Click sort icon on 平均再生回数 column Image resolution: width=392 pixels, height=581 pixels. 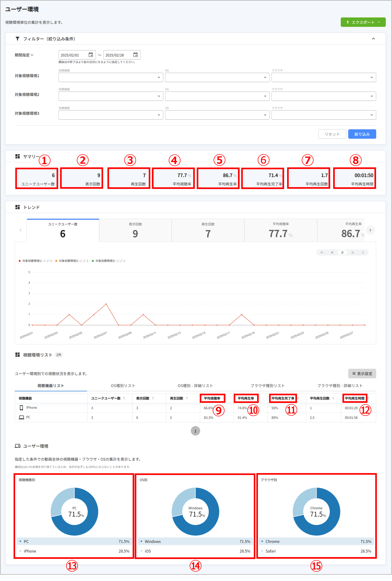(333, 398)
